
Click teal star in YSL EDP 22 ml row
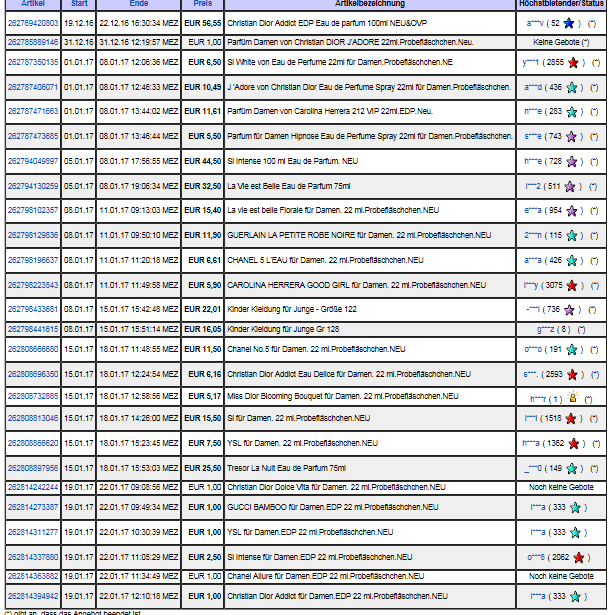click(x=575, y=533)
